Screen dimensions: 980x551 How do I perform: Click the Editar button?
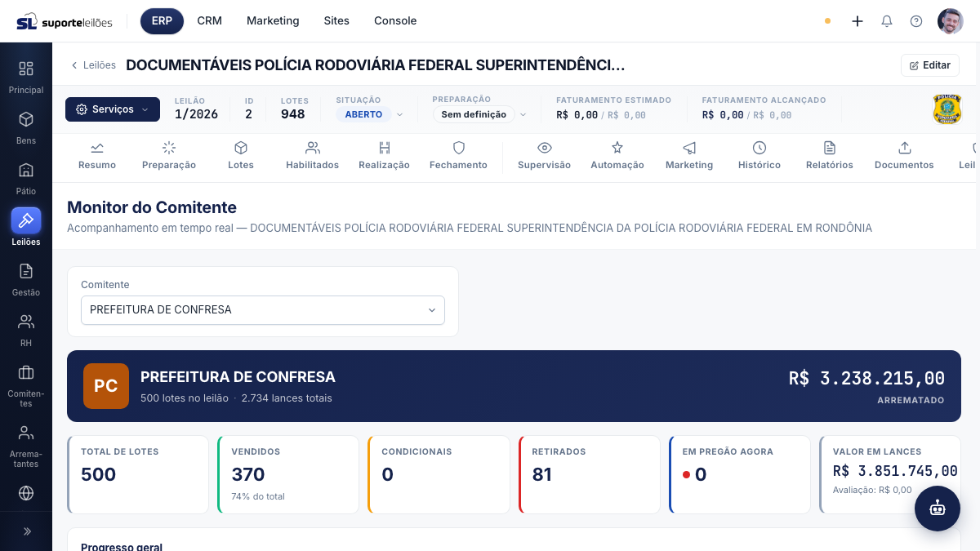click(x=930, y=65)
